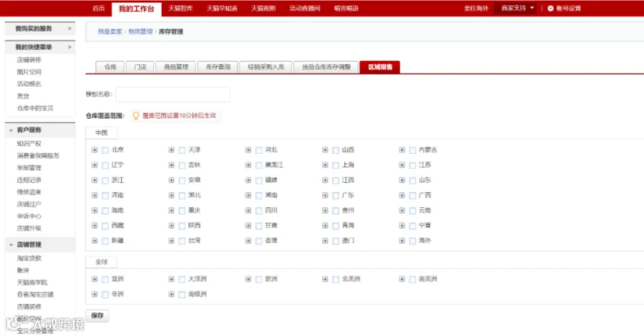
Task: Enable the 欧洲 checkbox
Action: (259, 280)
